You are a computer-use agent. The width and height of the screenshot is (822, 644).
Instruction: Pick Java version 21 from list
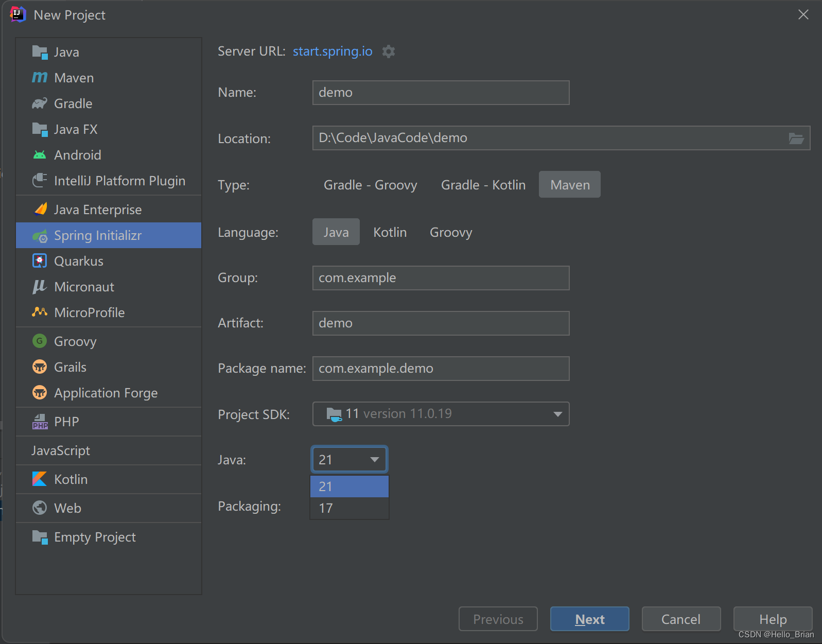pyautogui.click(x=349, y=486)
